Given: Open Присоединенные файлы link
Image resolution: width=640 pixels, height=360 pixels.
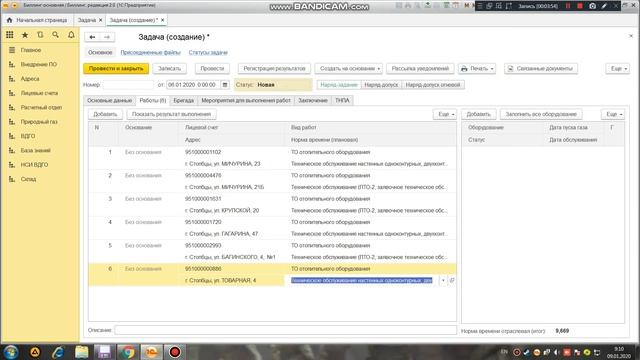Looking at the screenshot, I should click(150, 53).
